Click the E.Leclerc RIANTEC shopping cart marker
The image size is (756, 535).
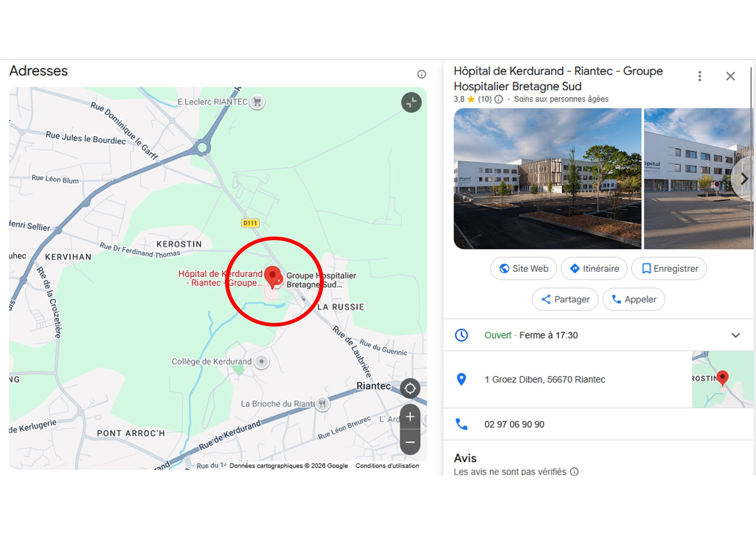[x=257, y=102]
